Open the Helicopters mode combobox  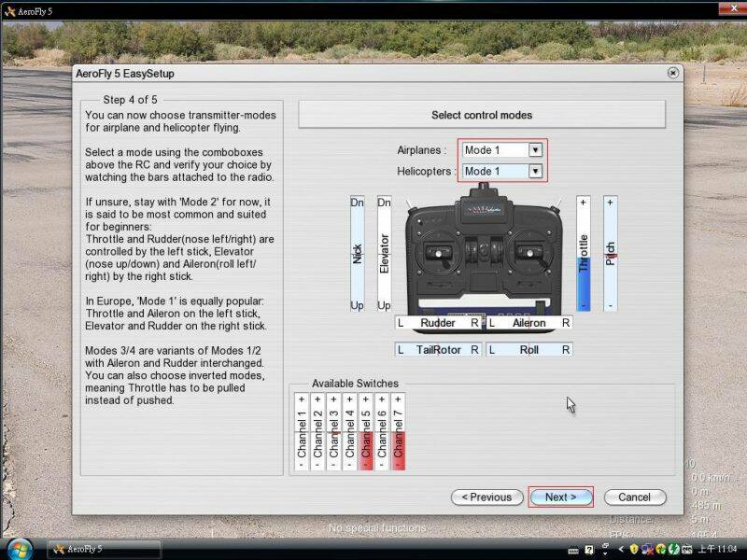point(502,171)
